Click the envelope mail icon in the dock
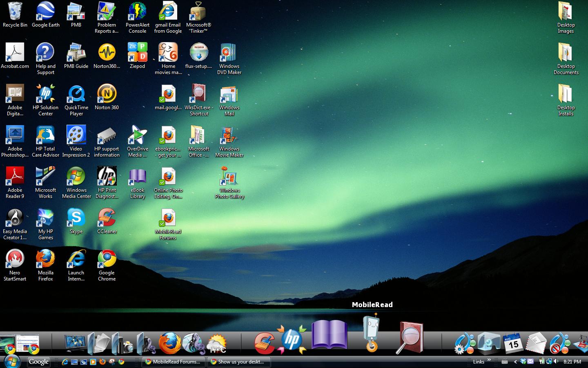 [536, 343]
